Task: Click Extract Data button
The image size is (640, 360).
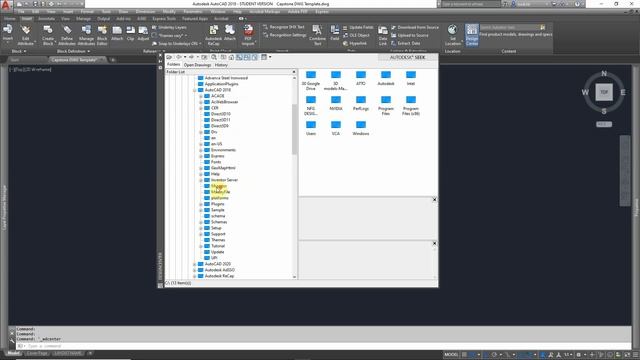Action: tap(406, 43)
